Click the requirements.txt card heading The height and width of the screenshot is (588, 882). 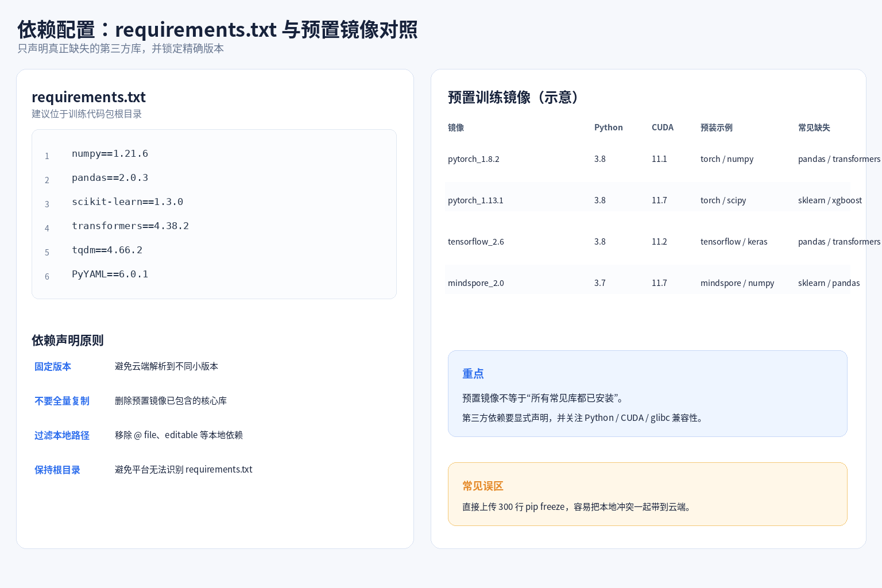point(88,97)
